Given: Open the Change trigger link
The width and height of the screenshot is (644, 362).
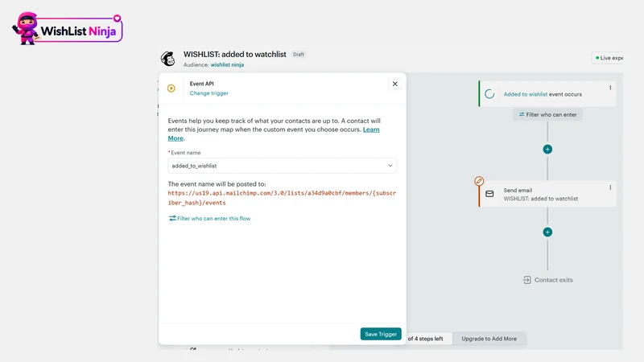Looking at the screenshot, I should 209,93.
